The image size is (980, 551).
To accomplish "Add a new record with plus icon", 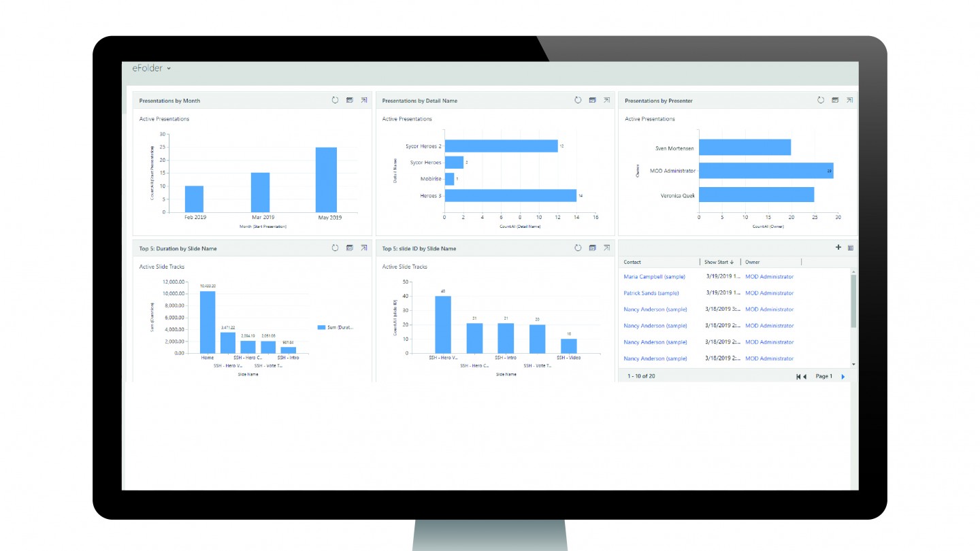I will point(838,248).
